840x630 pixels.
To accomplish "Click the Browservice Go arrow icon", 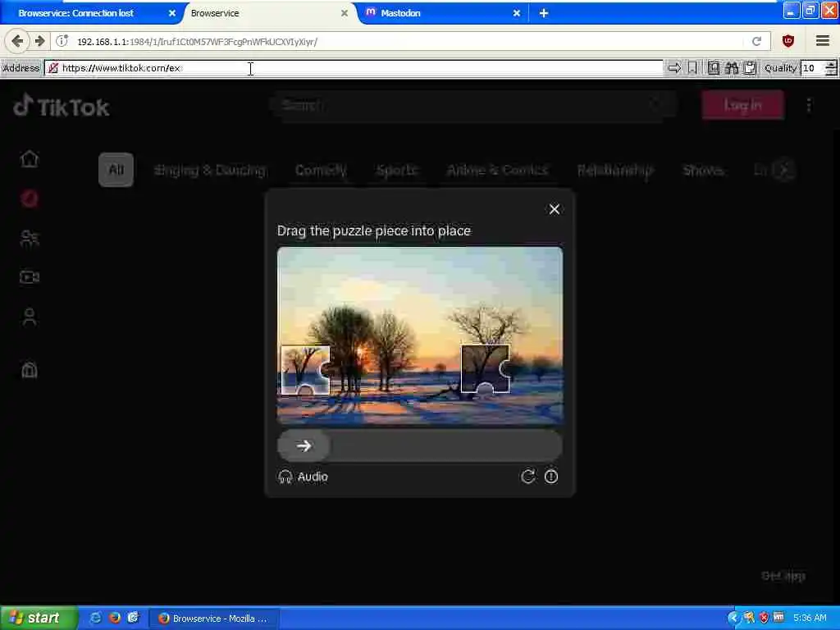I will pos(674,68).
